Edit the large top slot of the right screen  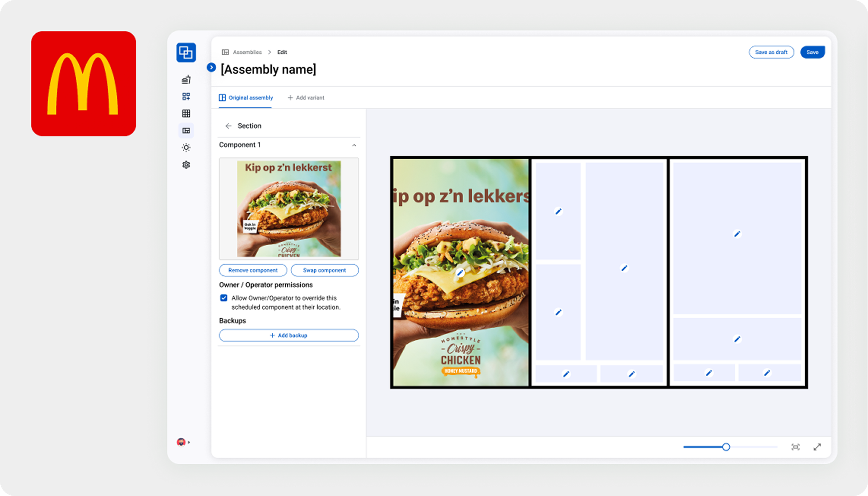(737, 234)
